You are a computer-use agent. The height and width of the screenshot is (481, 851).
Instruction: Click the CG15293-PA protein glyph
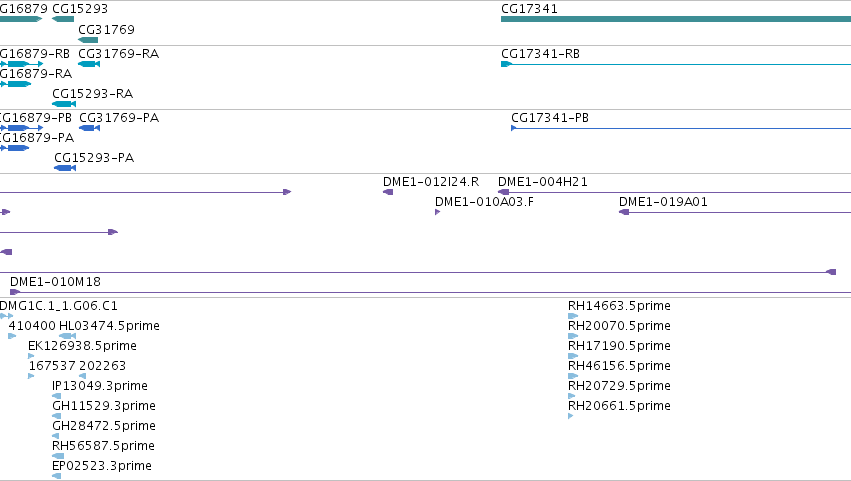pos(65,168)
